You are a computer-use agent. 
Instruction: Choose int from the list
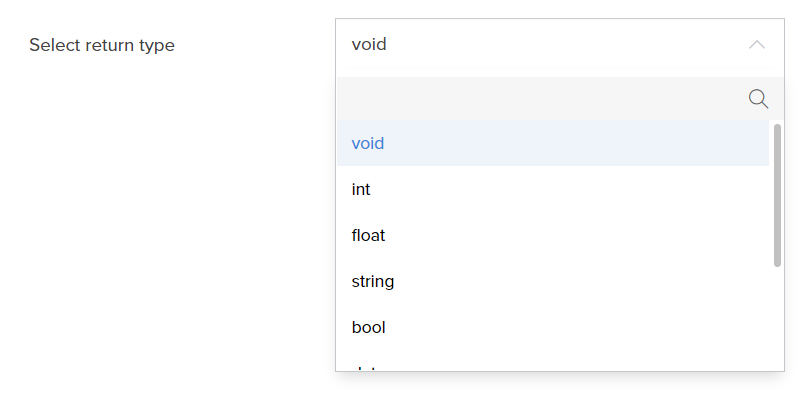361,189
